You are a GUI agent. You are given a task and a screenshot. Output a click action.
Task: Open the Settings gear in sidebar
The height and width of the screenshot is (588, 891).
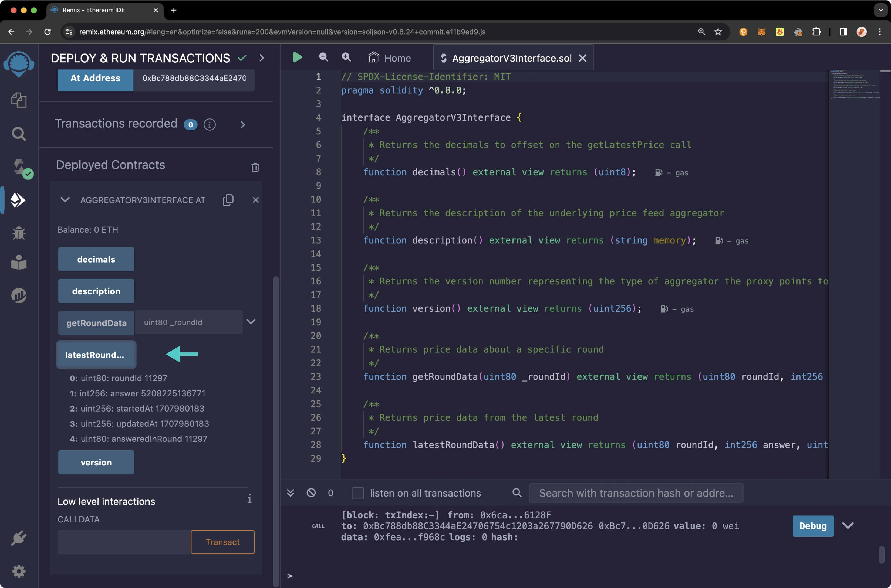pos(19,572)
